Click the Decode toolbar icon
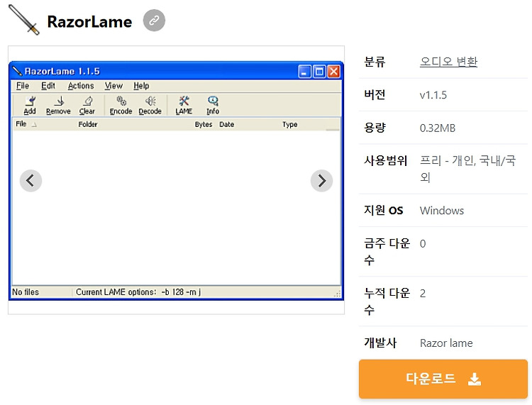 click(x=150, y=106)
